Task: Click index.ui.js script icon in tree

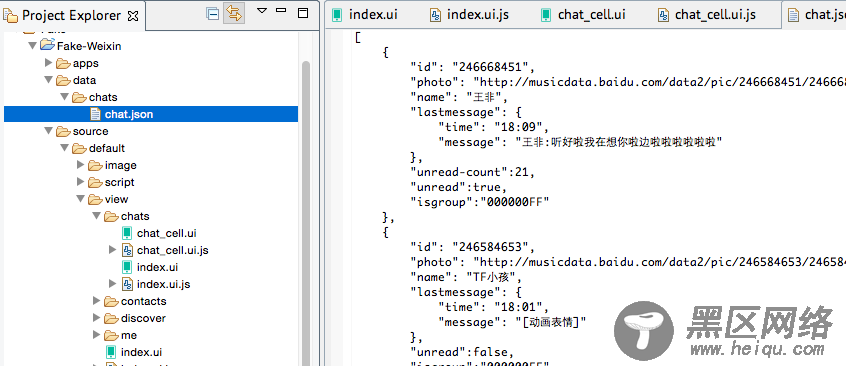Action: coord(127,283)
